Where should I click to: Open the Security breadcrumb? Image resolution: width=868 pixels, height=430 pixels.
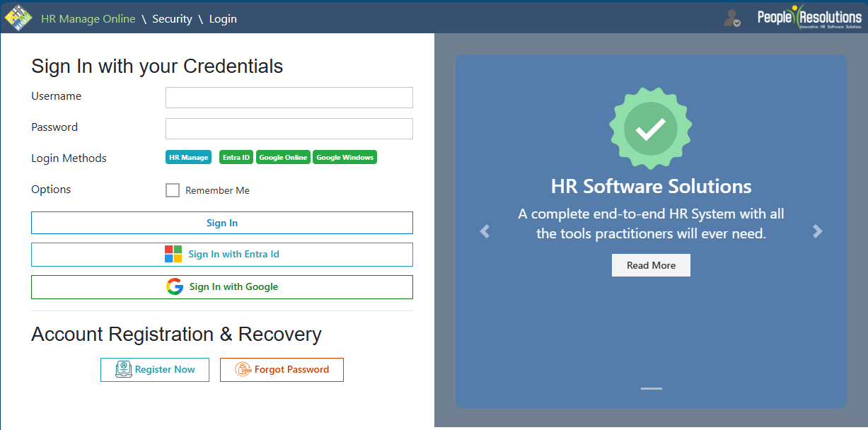172,19
